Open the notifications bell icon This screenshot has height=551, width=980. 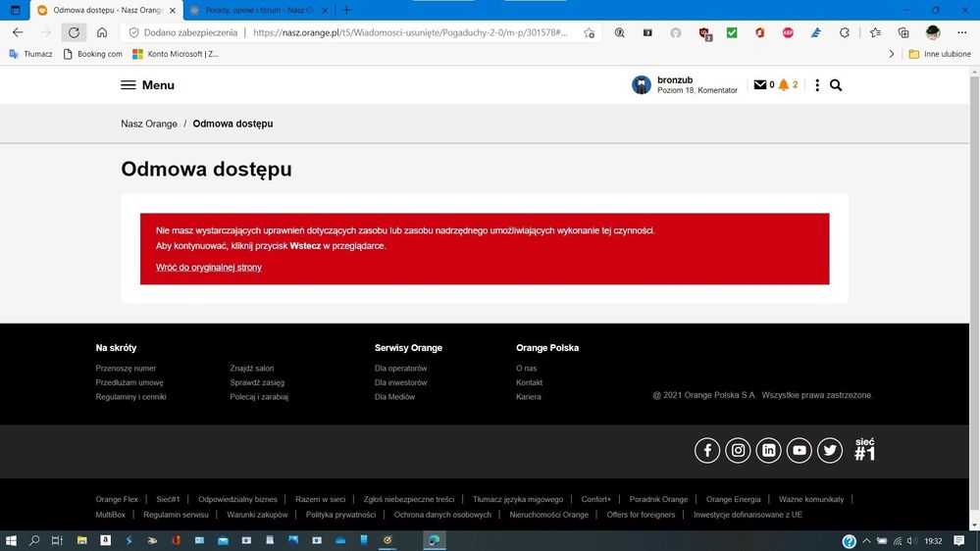pos(784,85)
